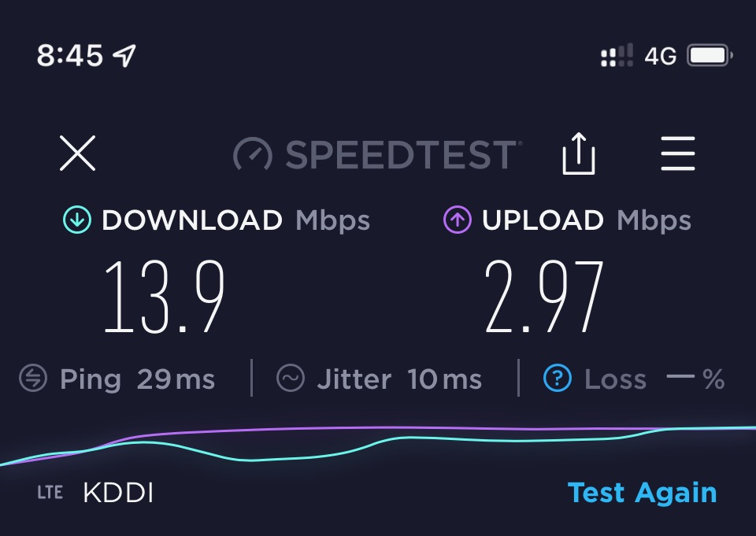The image size is (756, 536).
Task: Tap the download arrow icon
Action: pos(77,220)
